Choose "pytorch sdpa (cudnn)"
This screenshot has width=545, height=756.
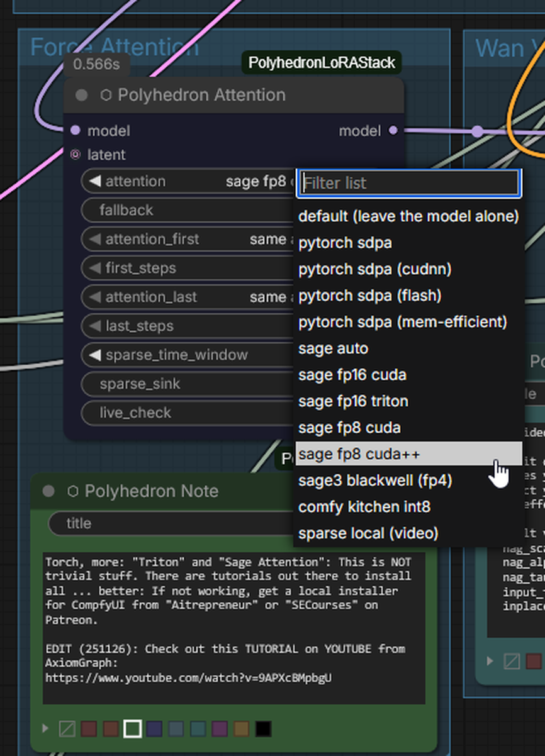[408, 269]
